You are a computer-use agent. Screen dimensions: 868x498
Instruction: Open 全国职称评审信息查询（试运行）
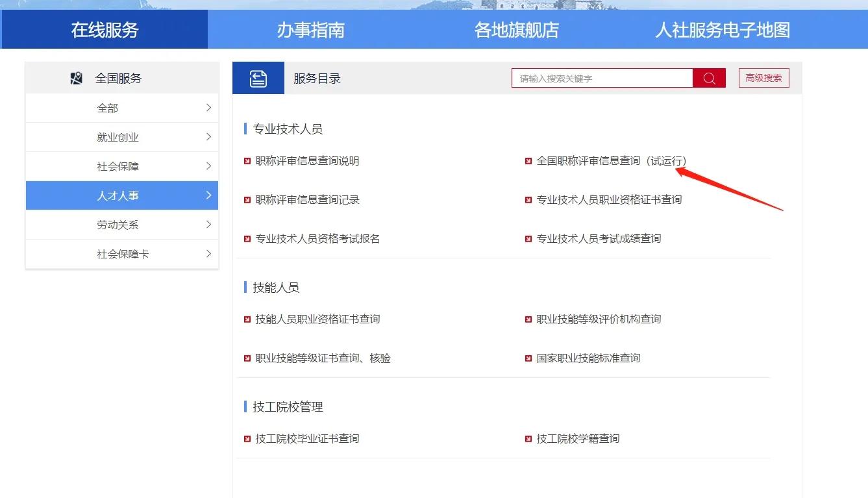pyautogui.click(x=610, y=160)
